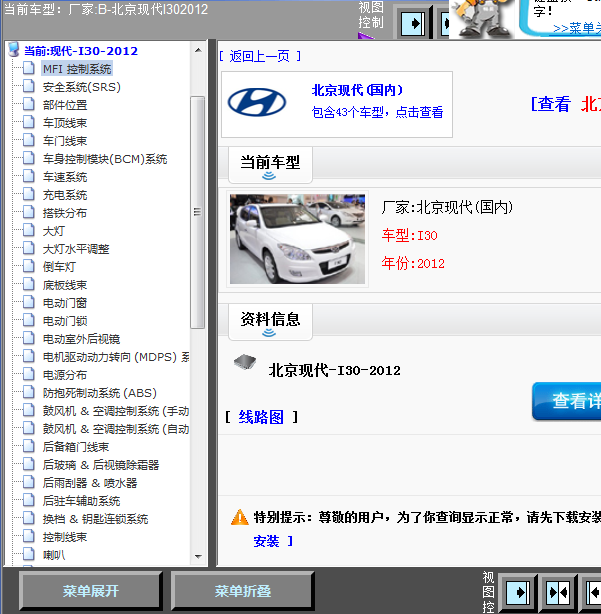Select the root node 当前:现代-I30-2012
Viewport: 601px width, 614px height.
coord(81,51)
